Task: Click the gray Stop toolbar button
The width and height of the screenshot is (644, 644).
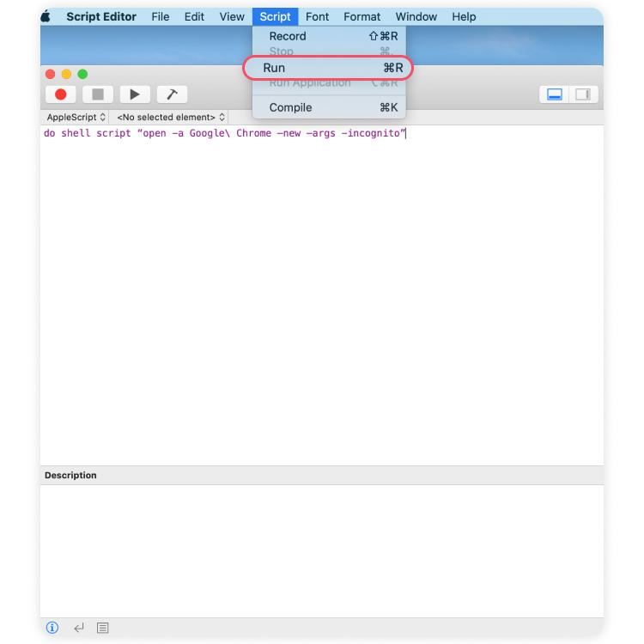Action: [98, 94]
